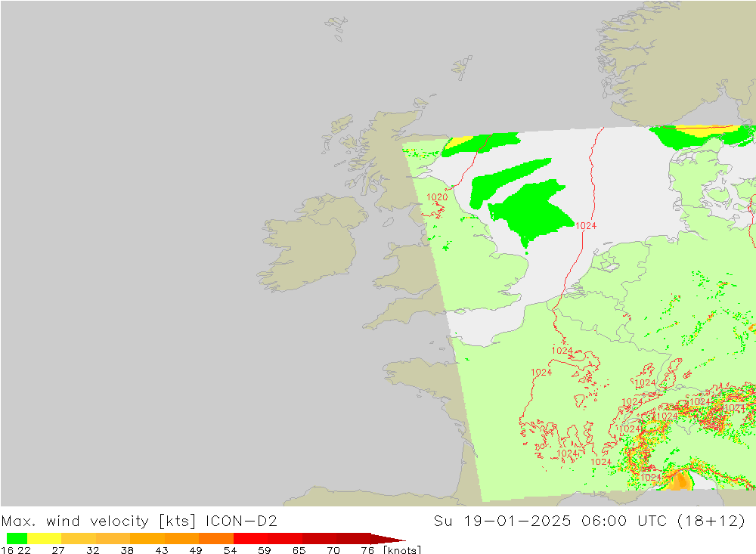Image resolution: width=756 pixels, height=554 pixels.
Task: Click legend value '59'
Action: pyautogui.click(x=264, y=550)
